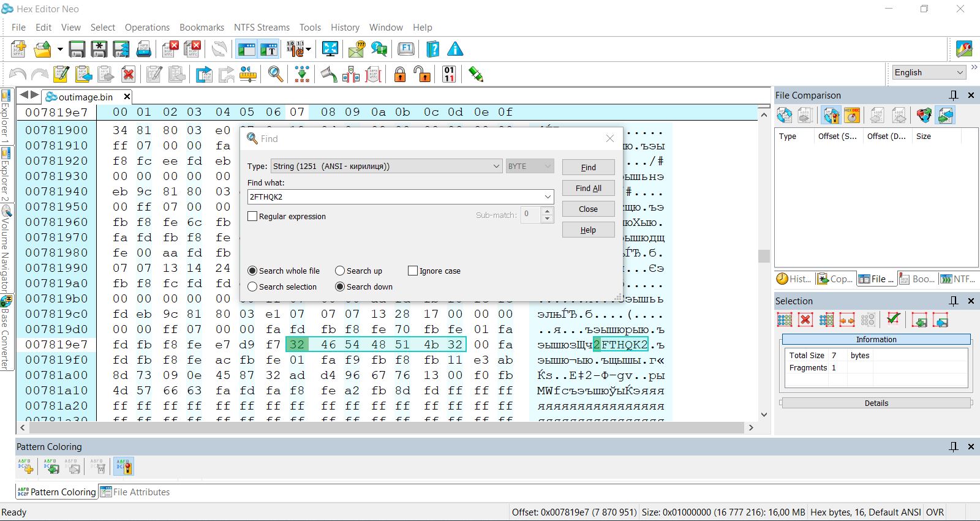Click the hex view vertical scrollbar thumb
The height and width of the screenshot is (521, 980).
click(x=764, y=256)
